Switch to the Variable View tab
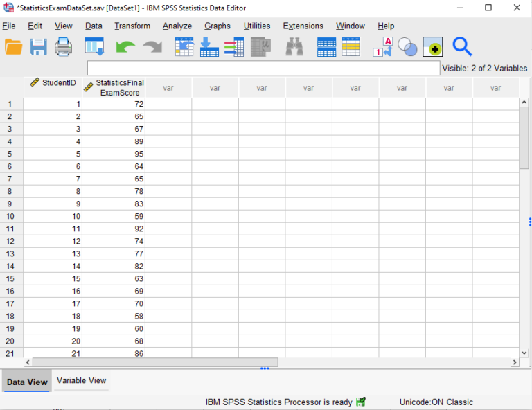The height and width of the screenshot is (410, 532). click(82, 380)
